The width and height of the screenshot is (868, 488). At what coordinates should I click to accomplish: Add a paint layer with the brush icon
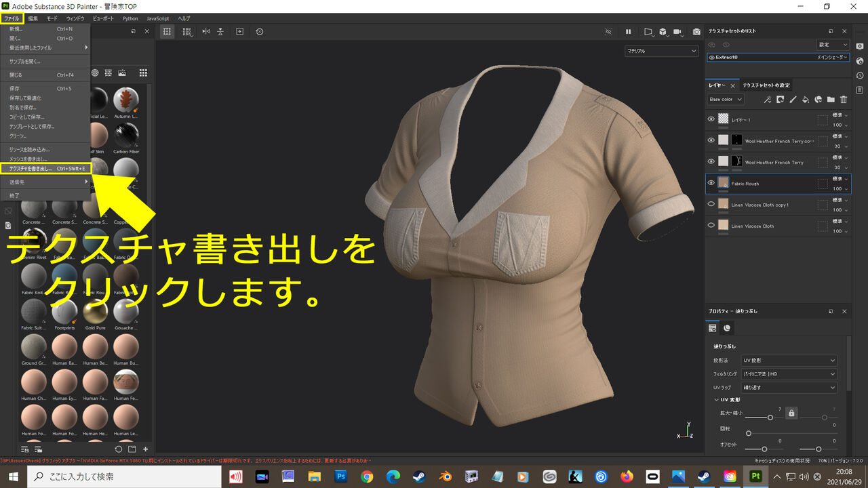tap(793, 100)
